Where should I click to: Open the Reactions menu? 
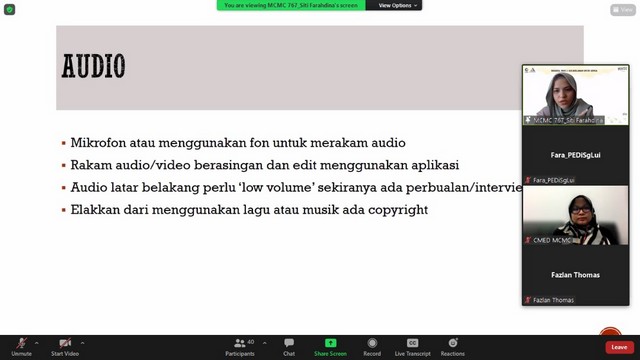(x=453, y=347)
